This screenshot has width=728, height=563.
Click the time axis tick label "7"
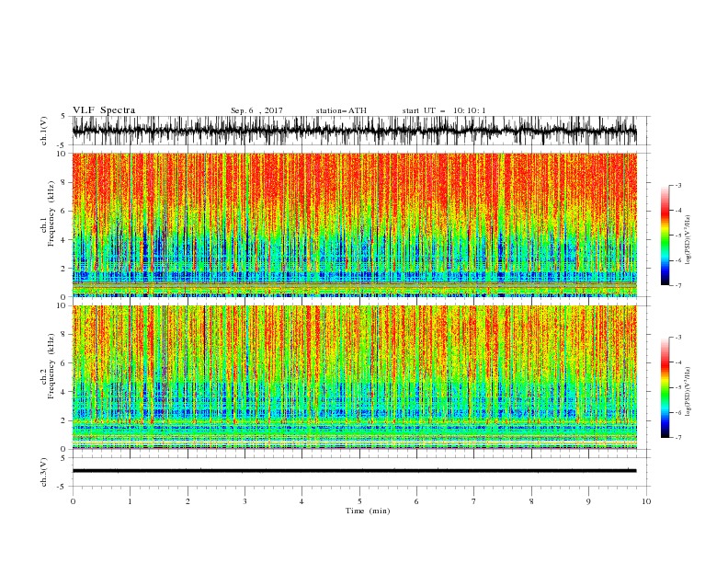click(474, 501)
